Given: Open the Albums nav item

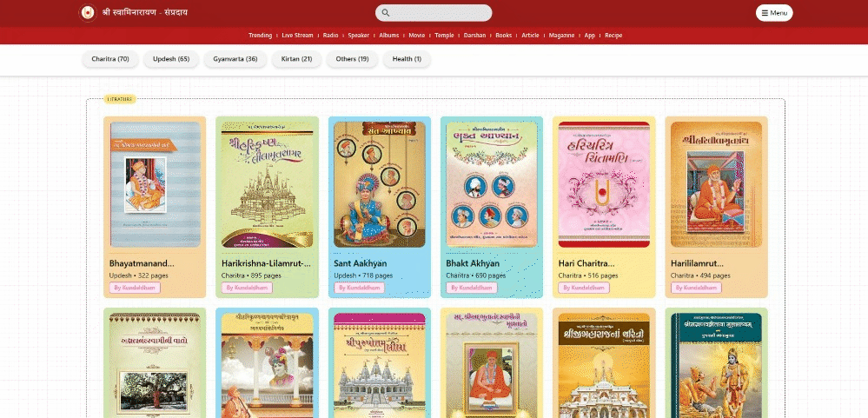Looking at the screenshot, I should (x=389, y=36).
